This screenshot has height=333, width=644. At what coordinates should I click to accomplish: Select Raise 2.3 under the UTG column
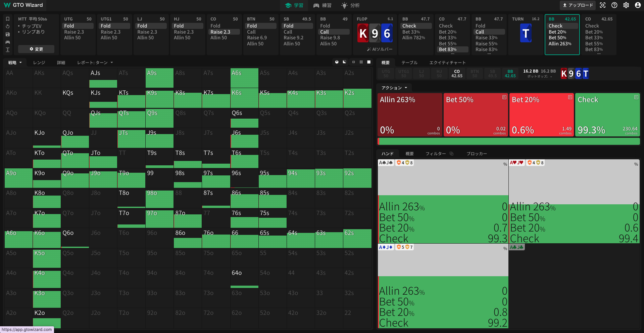78,32
